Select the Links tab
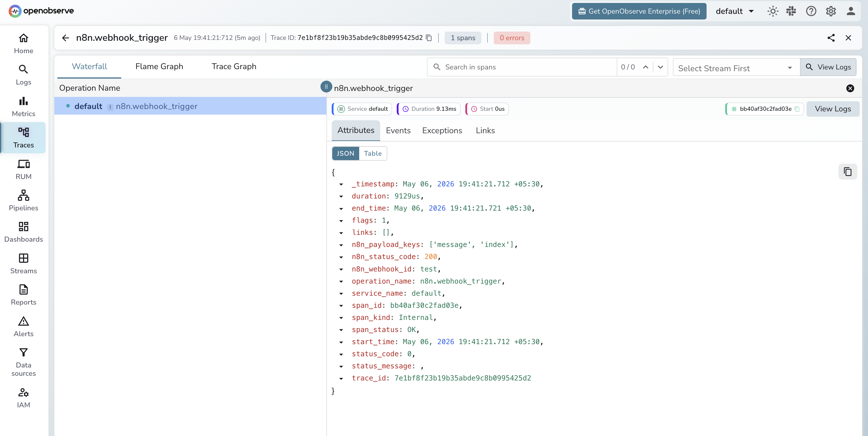 (485, 131)
